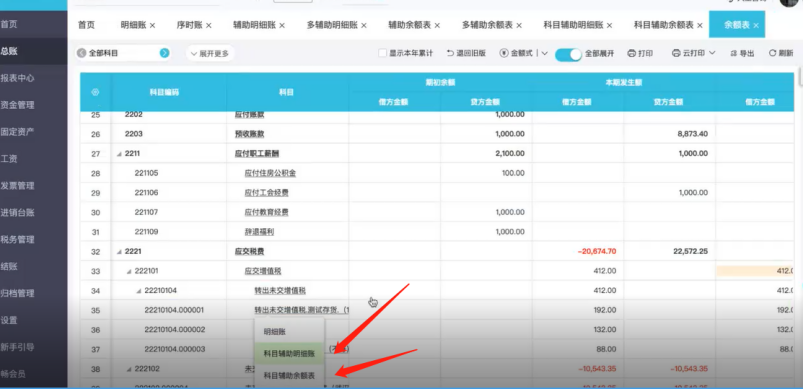Close the 科目辅助余额表 tab

[700, 26]
